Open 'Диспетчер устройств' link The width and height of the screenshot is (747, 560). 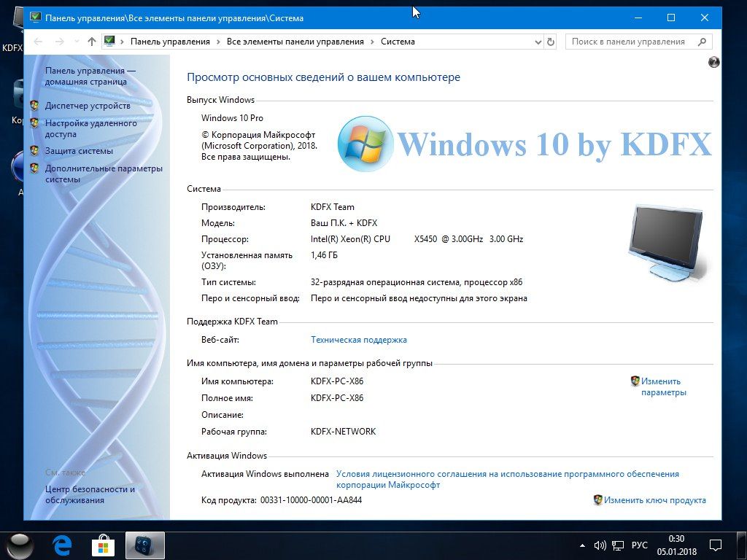[88, 106]
